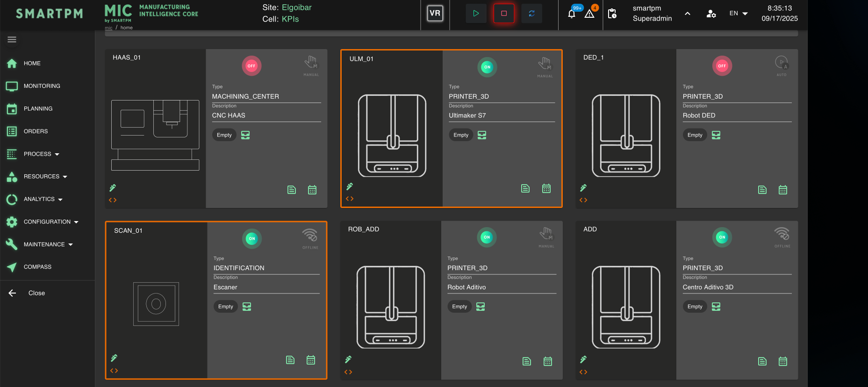The width and height of the screenshot is (868, 387).
Task: Click the SCAN_01 Empty button
Action: (226, 307)
